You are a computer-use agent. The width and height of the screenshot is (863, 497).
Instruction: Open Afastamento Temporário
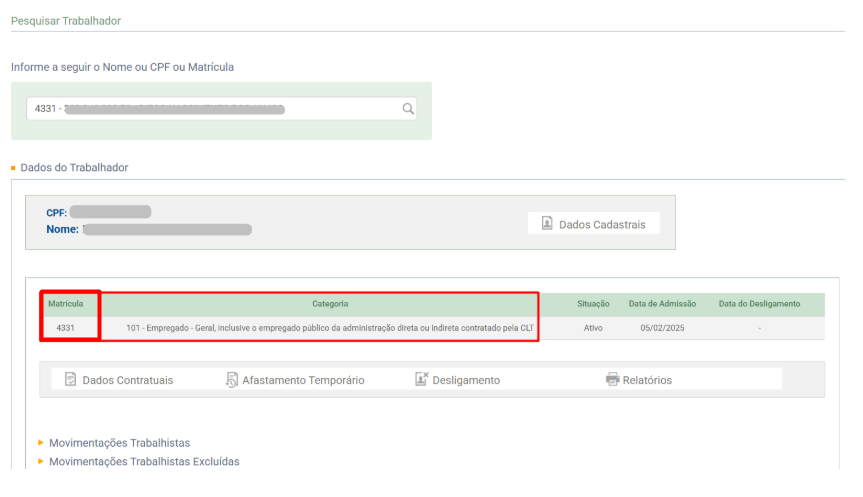pyautogui.click(x=295, y=380)
